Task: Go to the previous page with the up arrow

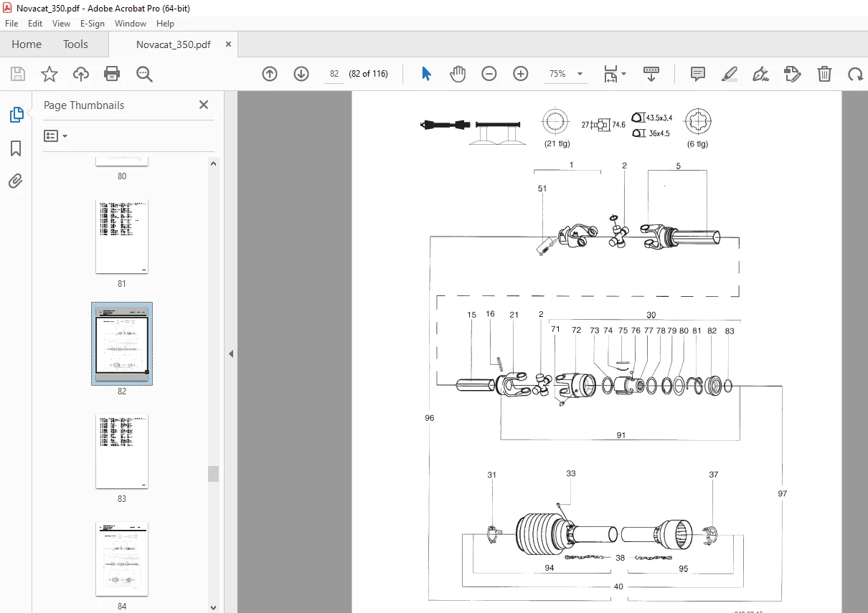Action: [x=270, y=74]
